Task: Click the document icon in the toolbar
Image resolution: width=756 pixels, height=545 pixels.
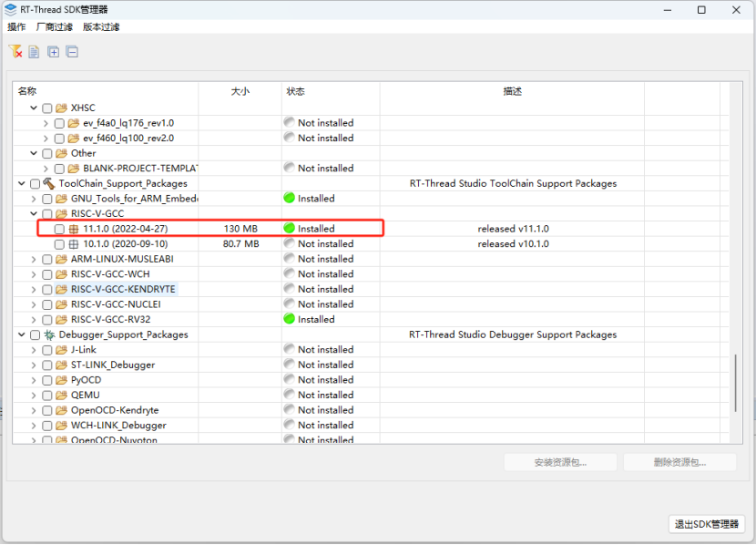Action: coord(34,52)
